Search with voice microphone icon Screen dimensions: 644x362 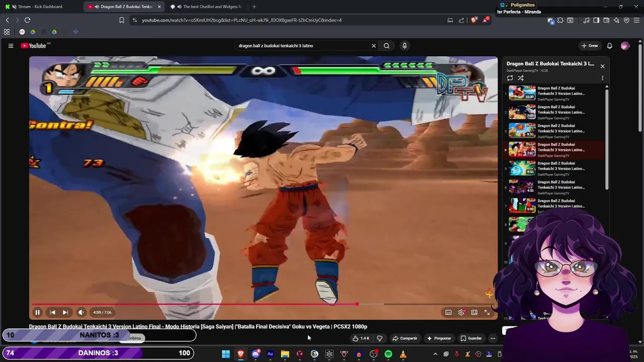405,46
